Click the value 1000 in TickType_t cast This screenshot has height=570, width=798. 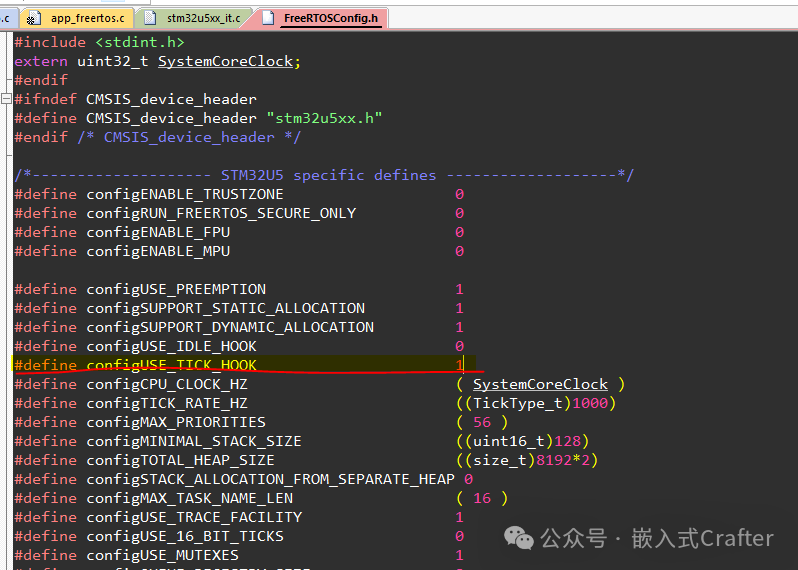click(590, 404)
